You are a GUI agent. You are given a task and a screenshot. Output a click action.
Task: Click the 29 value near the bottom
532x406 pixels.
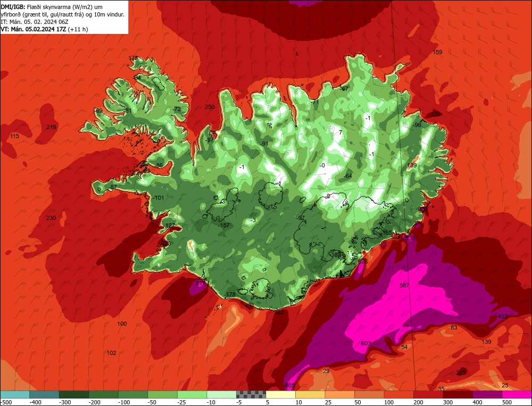coord(326,371)
